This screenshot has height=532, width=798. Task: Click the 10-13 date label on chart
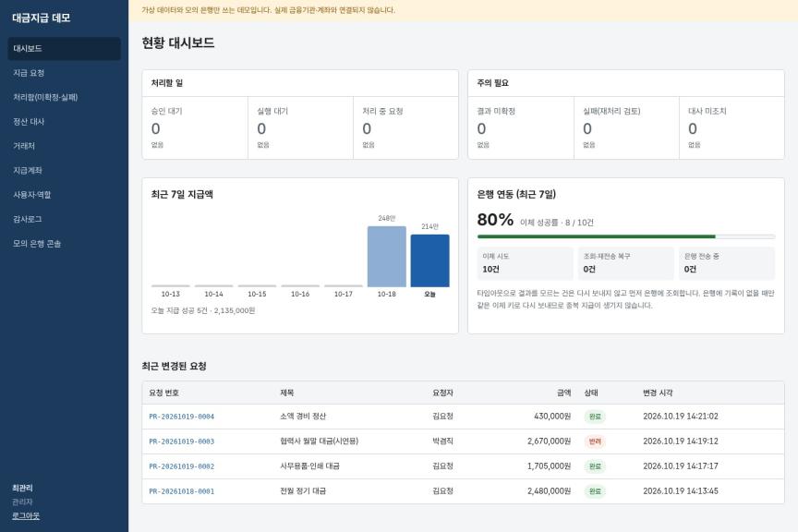click(x=171, y=295)
